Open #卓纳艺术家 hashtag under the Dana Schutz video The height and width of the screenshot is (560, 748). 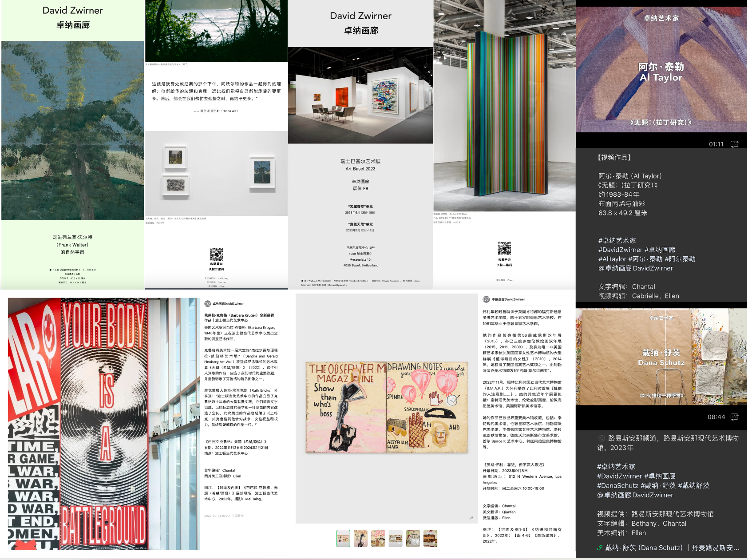[x=616, y=467]
